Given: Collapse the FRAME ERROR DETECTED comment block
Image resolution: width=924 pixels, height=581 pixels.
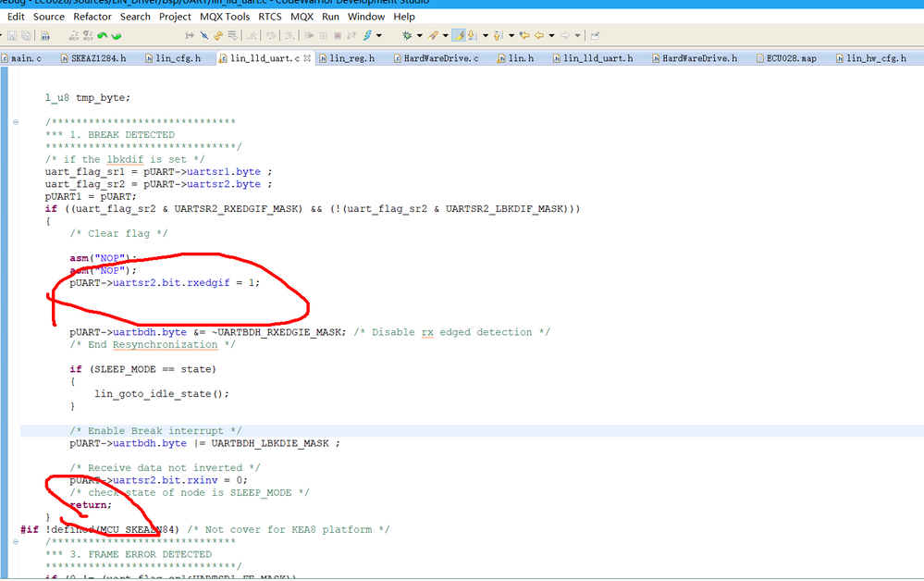Looking at the screenshot, I should (x=16, y=541).
